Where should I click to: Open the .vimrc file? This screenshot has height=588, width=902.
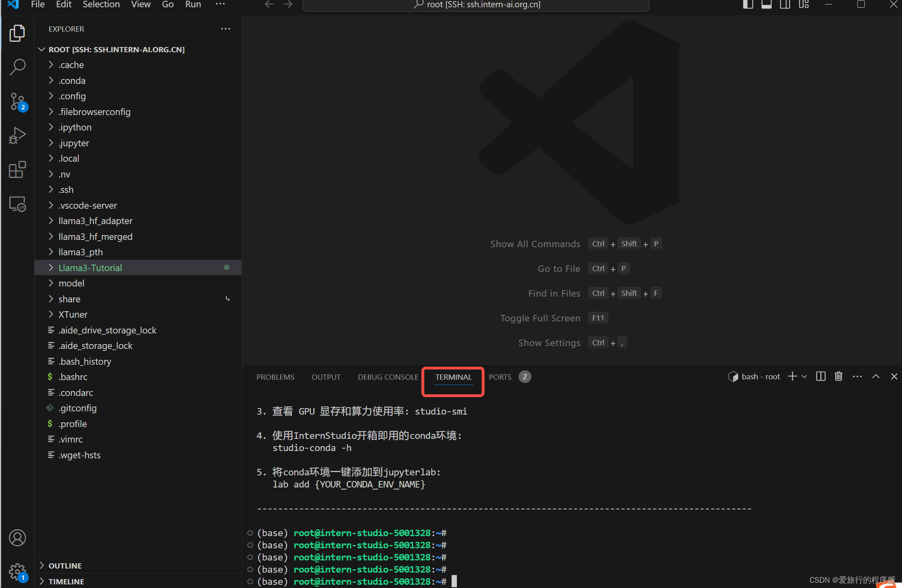tap(138, 439)
